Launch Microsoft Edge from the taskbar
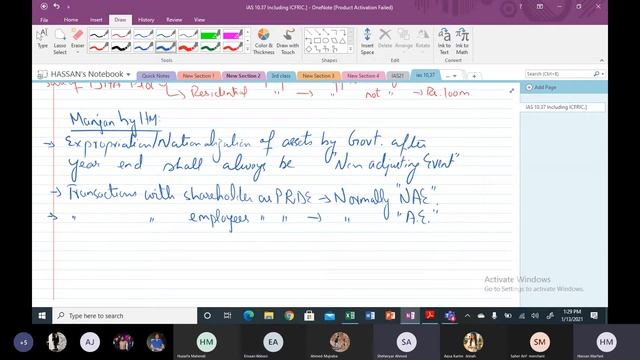Image resolution: width=640 pixels, height=360 pixels. coord(248,316)
